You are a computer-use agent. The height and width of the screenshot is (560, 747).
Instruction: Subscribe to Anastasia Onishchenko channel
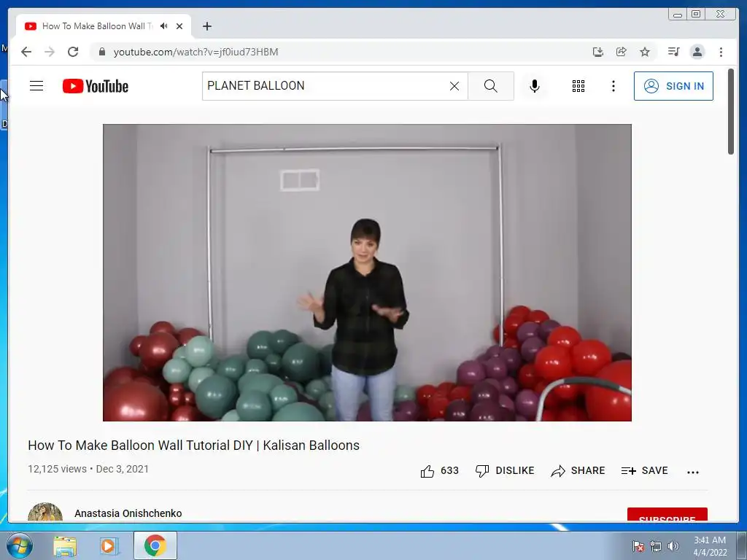[x=667, y=515]
